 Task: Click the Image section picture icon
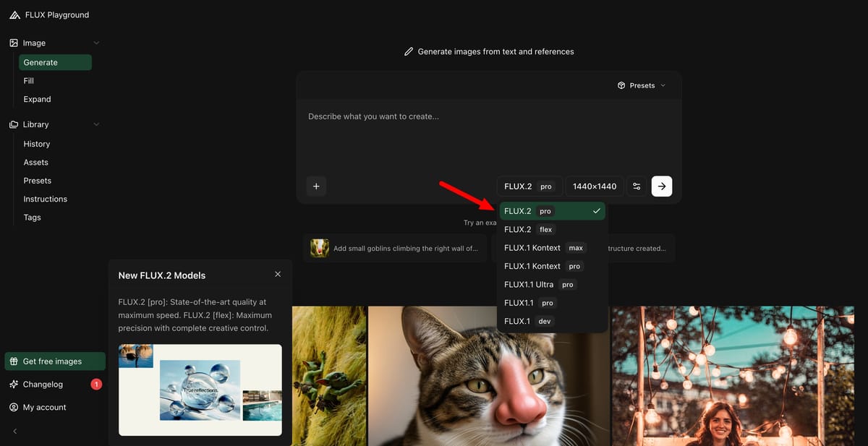pyautogui.click(x=13, y=43)
